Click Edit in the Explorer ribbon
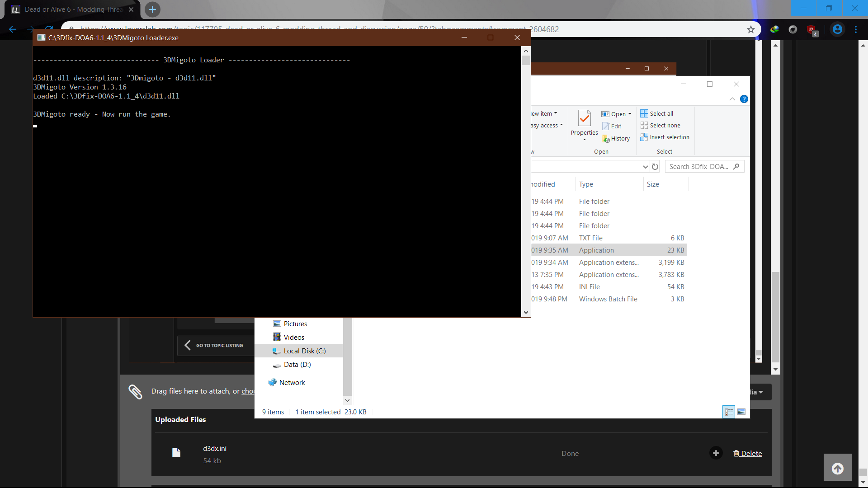The image size is (868, 488). tap(612, 126)
